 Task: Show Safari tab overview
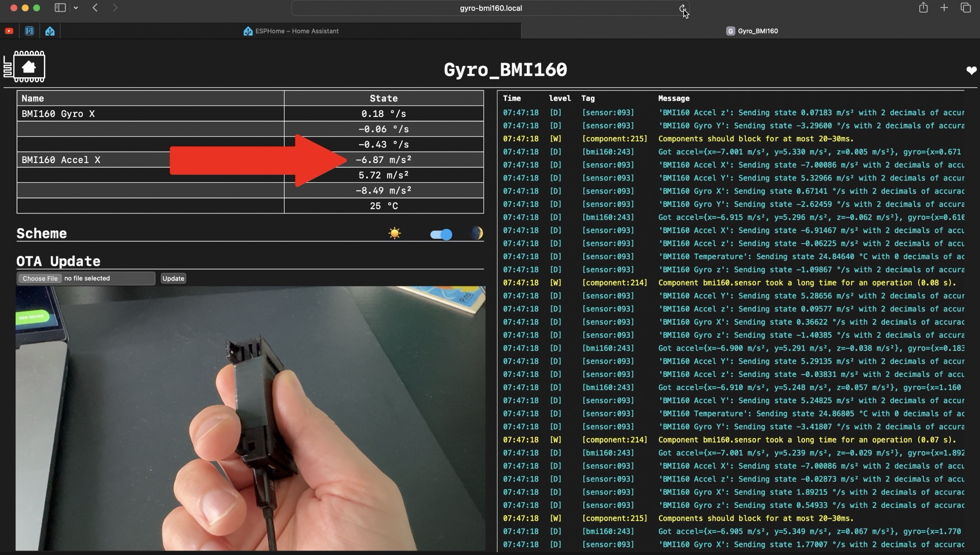[965, 8]
